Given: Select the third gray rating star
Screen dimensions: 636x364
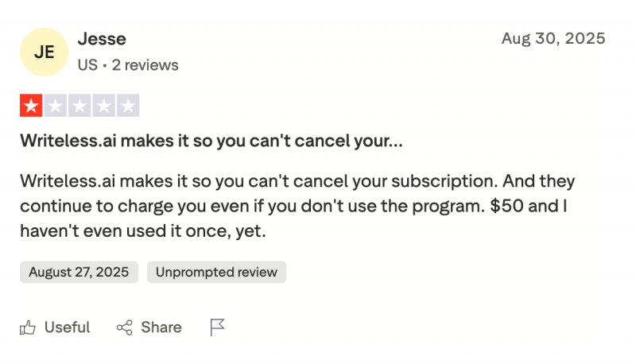Looking at the screenshot, I should (79, 106).
